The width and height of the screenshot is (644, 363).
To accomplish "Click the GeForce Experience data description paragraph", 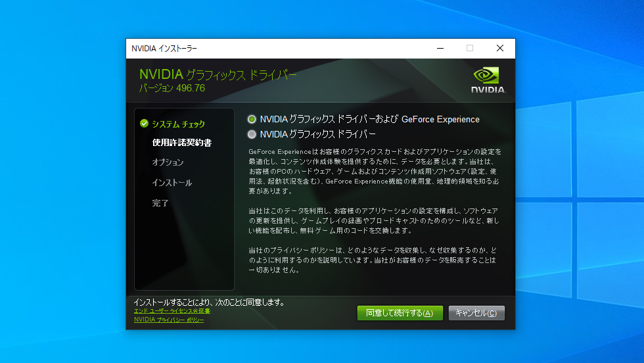I will (375, 172).
